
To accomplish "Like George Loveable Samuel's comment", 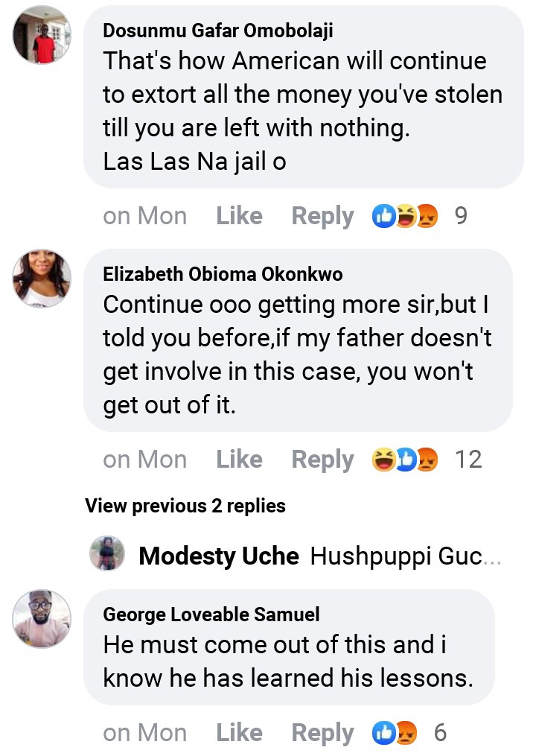I will click(x=239, y=733).
